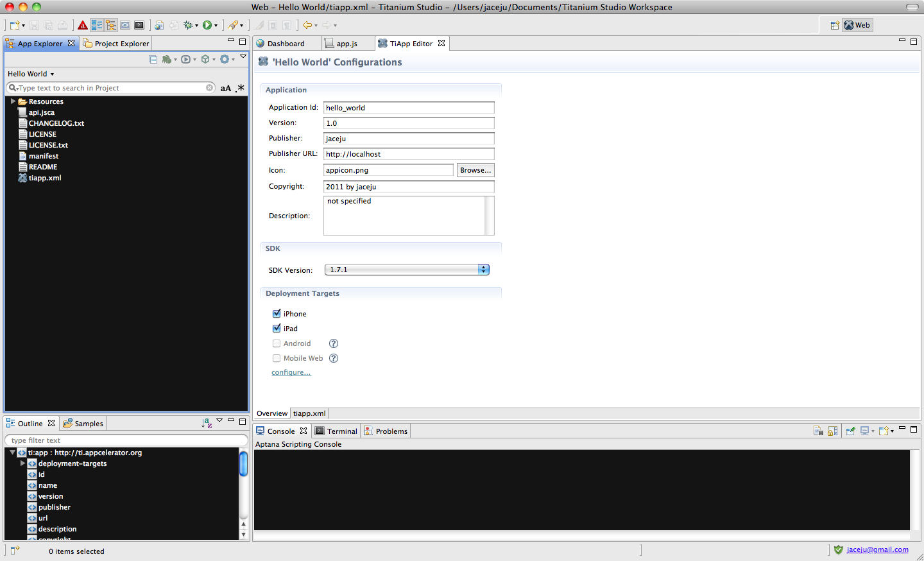Image resolution: width=924 pixels, height=561 pixels.
Task: Clear the project search field
Action: [209, 88]
